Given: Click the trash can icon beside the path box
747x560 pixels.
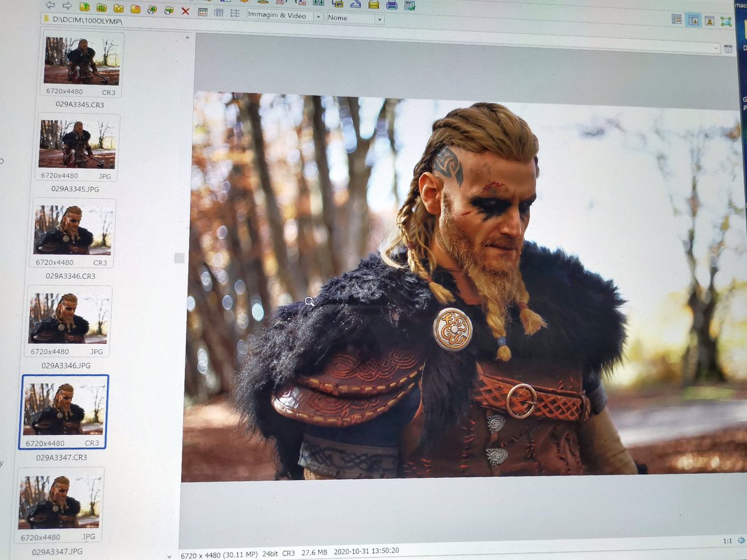Looking at the screenshot, I should 728,49.
